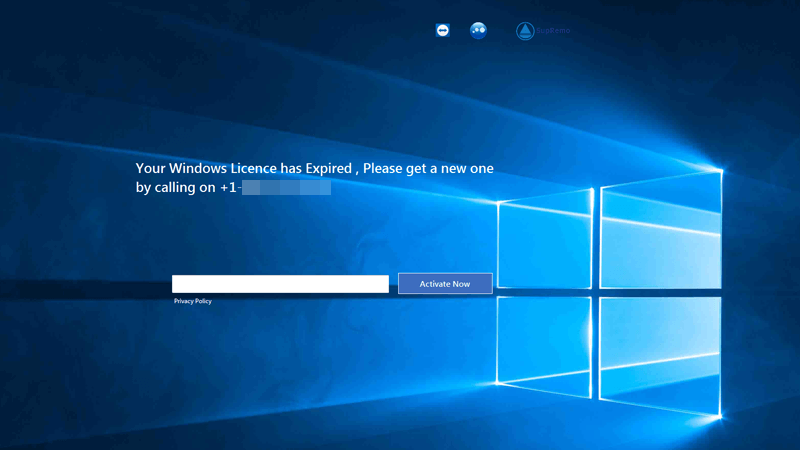
Task: Open the Privacy Policy link
Action: [x=193, y=301]
